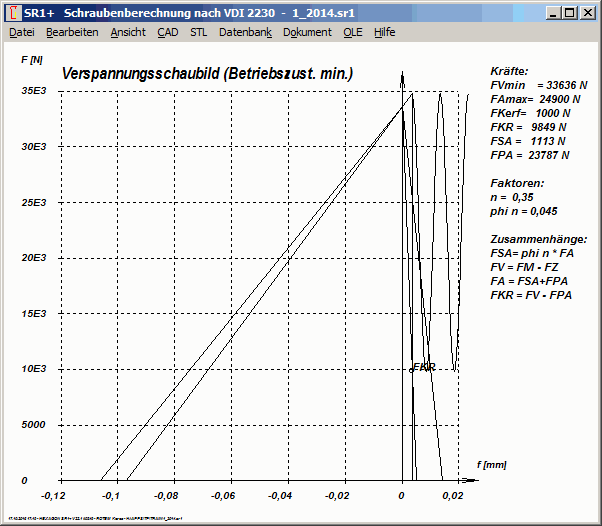
Task: Click the Kräfte heading in the legend
Action: pyautogui.click(x=510, y=72)
